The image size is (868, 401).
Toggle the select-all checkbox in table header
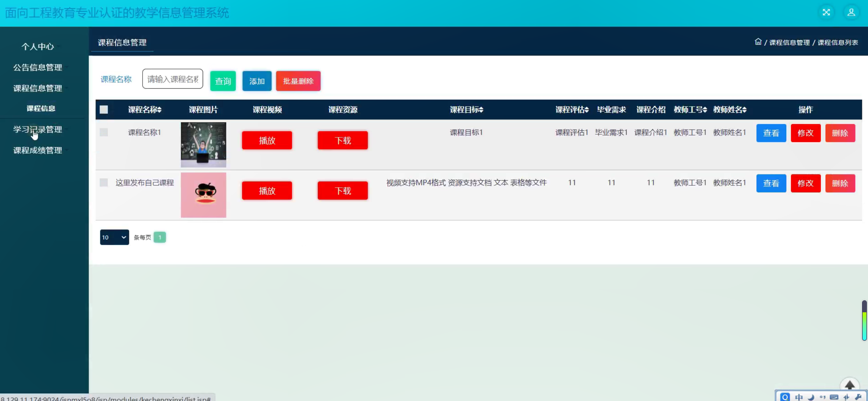(x=104, y=110)
